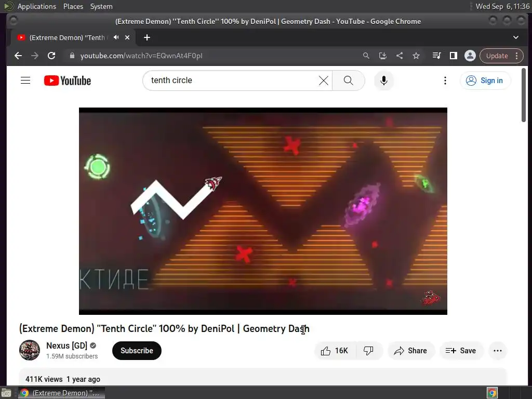Viewport: 532px width, 399px height.
Task: Click the YouTube search magnifier button
Action: click(x=349, y=81)
